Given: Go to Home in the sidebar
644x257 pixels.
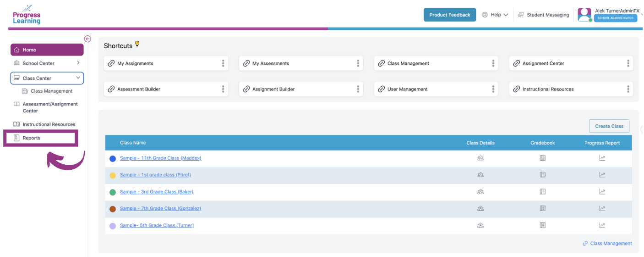Looking at the screenshot, I should (x=47, y=50).
